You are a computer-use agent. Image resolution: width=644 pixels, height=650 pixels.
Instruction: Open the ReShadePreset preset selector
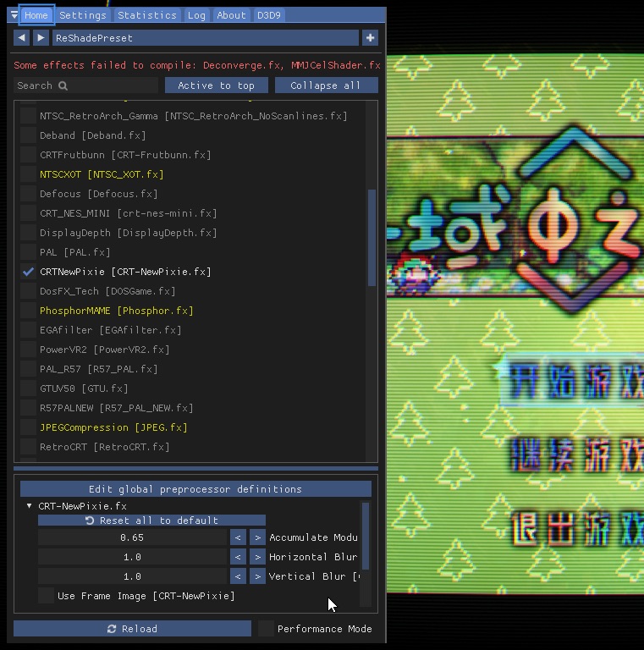click(205, 38)
